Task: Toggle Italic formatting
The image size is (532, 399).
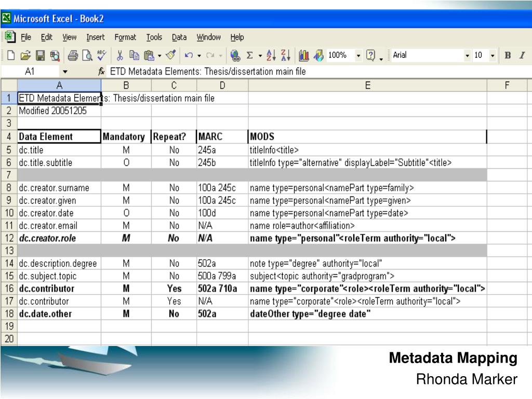Action: coord(522,55)
